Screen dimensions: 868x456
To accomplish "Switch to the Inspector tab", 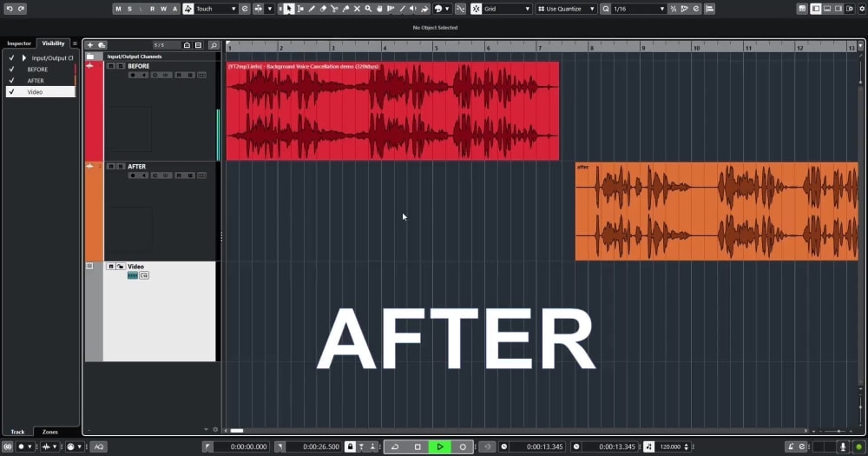I will [19, 43].
